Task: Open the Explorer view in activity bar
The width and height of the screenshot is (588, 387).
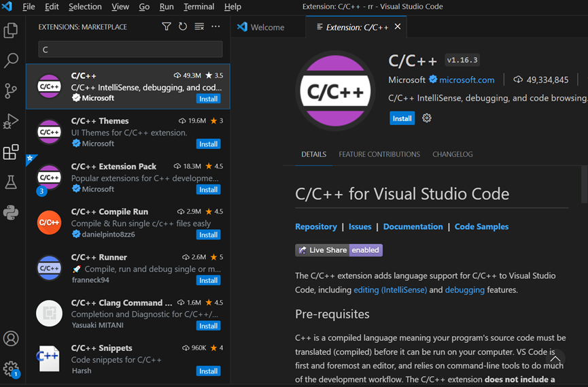Action: 11,31
